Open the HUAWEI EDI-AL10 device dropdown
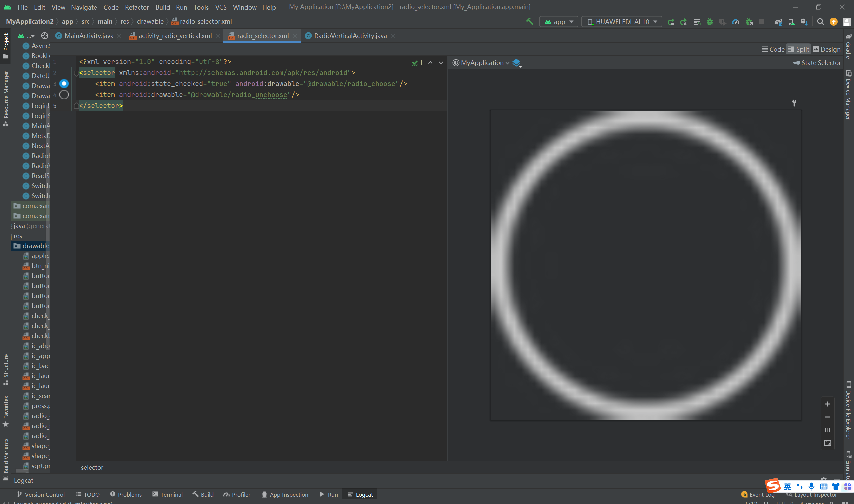 click(622, 22)
